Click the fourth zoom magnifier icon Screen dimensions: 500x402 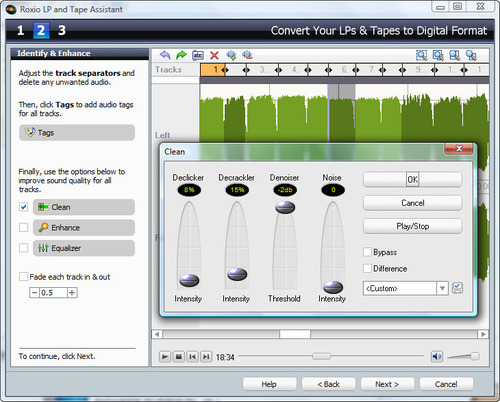(x=471, y=55)
